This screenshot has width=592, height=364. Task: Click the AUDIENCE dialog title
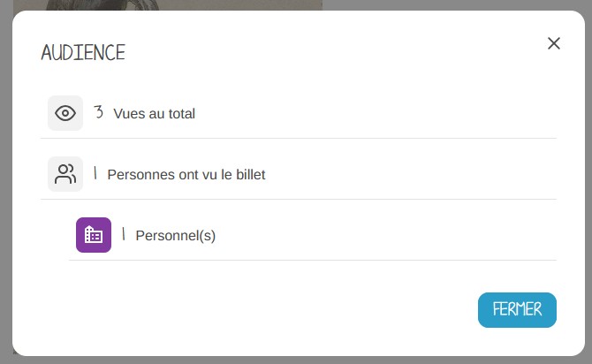coord(83,52)
